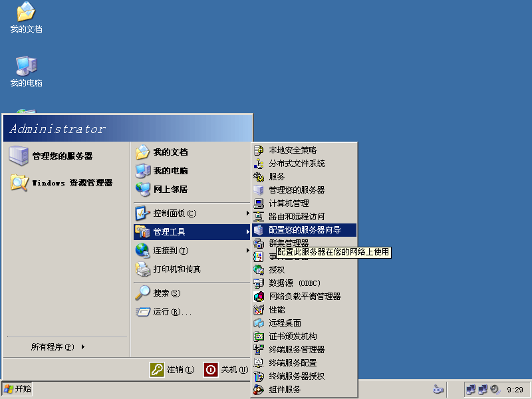Viewport: 532px width, 399px height.
Task: Open 数据源 (ODBC) from the submenu
Action: click(295, 283)
